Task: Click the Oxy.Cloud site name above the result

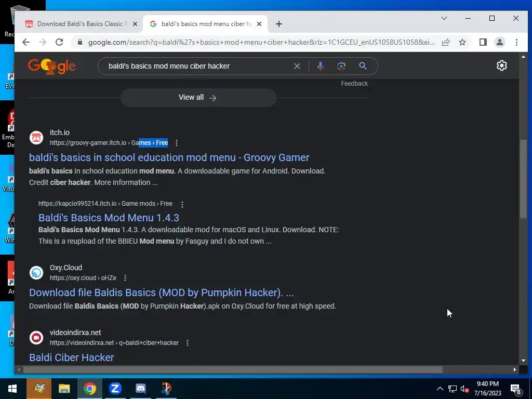Action: (66, 268)
